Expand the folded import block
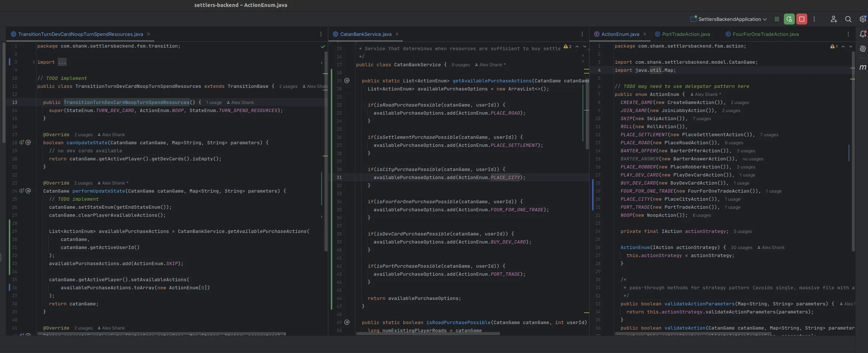The height and width of the screenshot is (353, 868). [34, 62]
